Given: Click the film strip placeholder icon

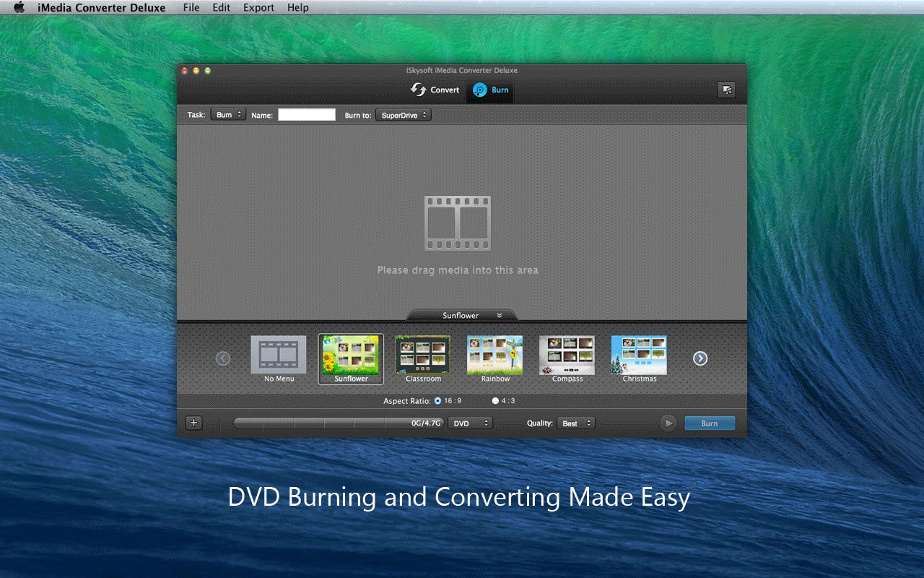Looking at the screenshot, I should pos(457,223).
